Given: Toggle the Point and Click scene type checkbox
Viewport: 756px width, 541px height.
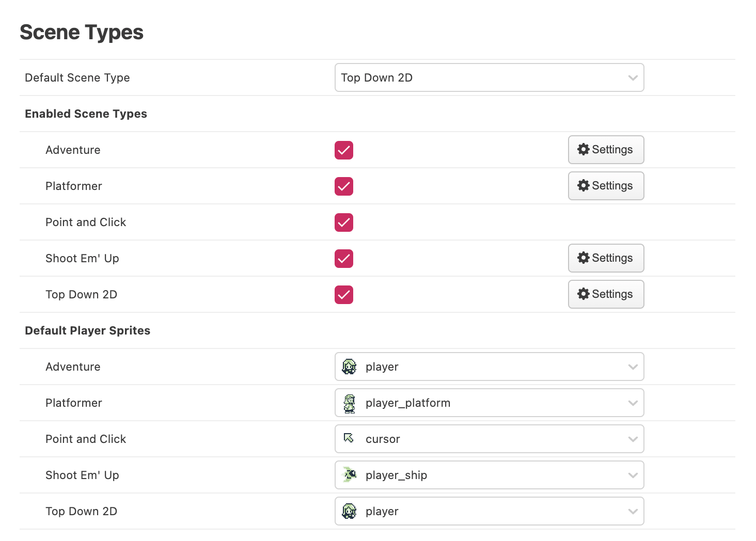Looking at the screenshot, I should tap(344, 222).
